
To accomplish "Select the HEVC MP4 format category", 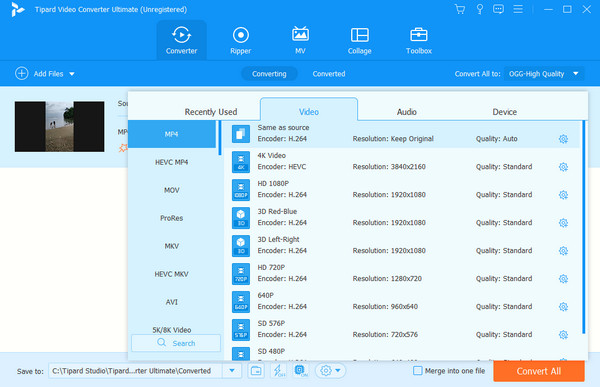I will tap(172, 162).
